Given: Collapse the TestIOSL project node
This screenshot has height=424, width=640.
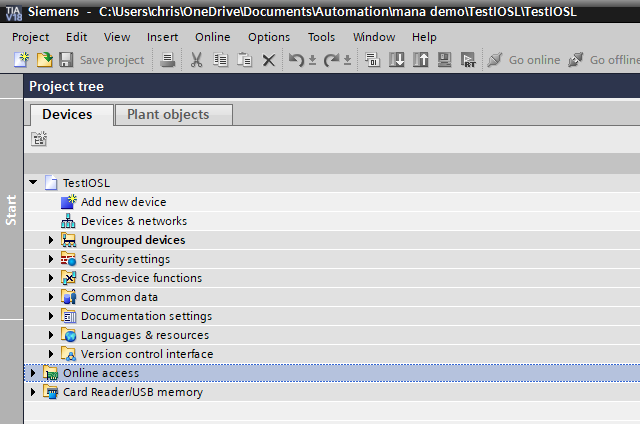Looking at the screenshot, I should (x=33, y=182).
